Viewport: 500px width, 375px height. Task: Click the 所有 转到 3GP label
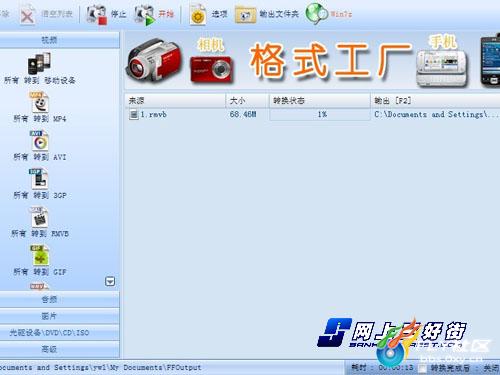[x=40, y=195]
